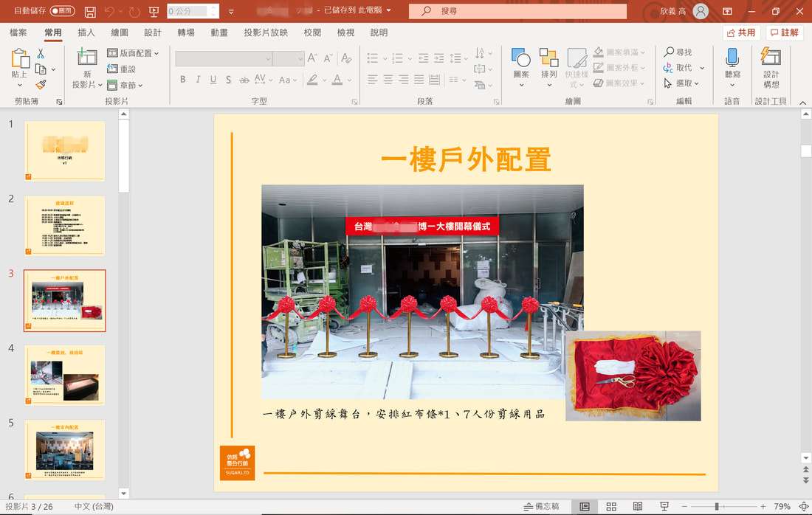This screenshot has width=812, height=515.
Task: Click the Cut scissors icon
Action: 41,53
